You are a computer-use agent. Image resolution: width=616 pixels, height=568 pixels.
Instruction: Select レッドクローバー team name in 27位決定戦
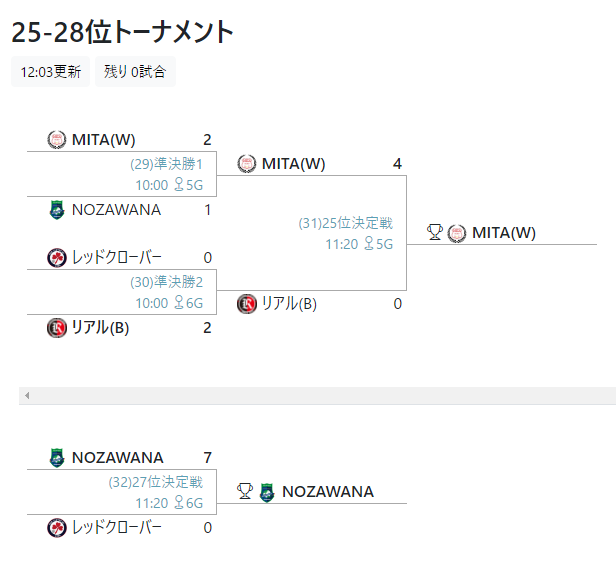pos(117,528)
